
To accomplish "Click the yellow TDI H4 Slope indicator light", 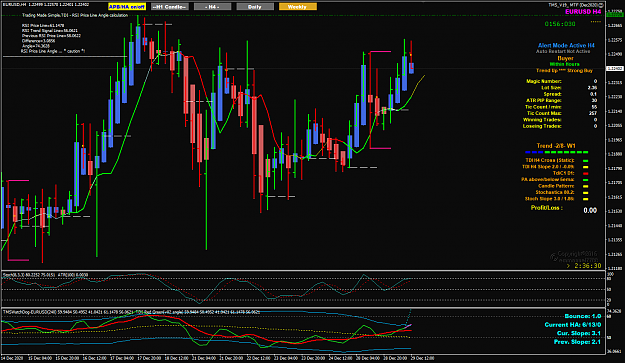I will (586, 167).
